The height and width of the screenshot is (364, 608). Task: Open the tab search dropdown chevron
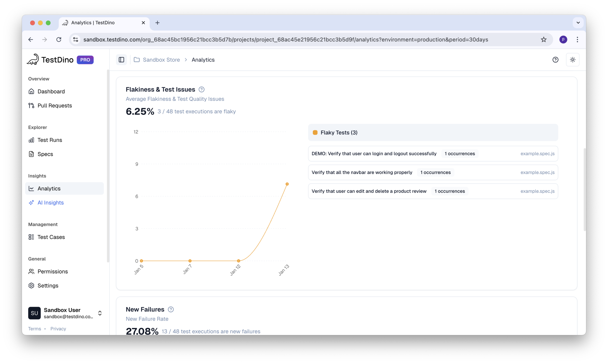coord(578,23)
